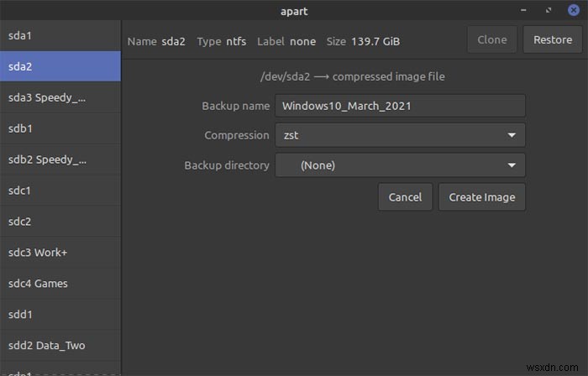Close the apart window
Viewport: 588px width, 376px height.
pyautogui.click(x=574, y=10)
